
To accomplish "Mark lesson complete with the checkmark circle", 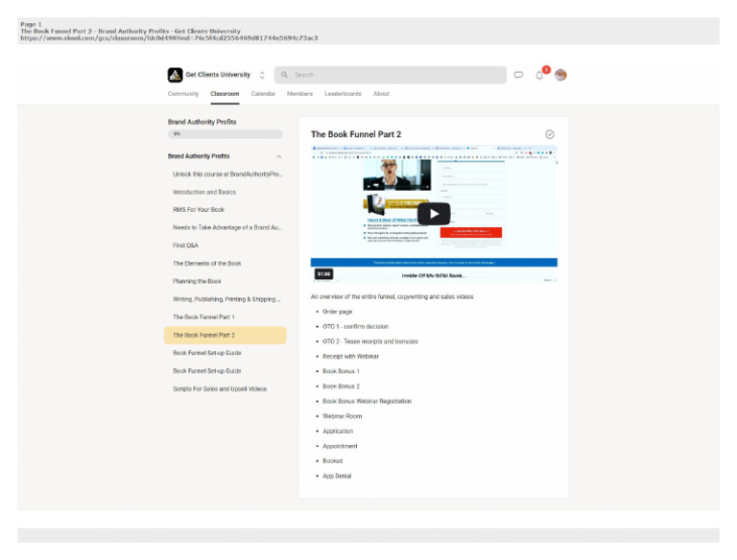I will [550, 134].
